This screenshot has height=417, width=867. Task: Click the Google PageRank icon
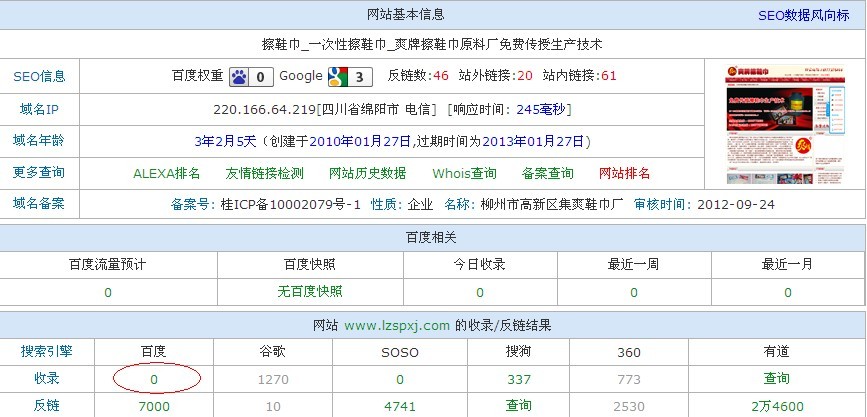[350, 77]
